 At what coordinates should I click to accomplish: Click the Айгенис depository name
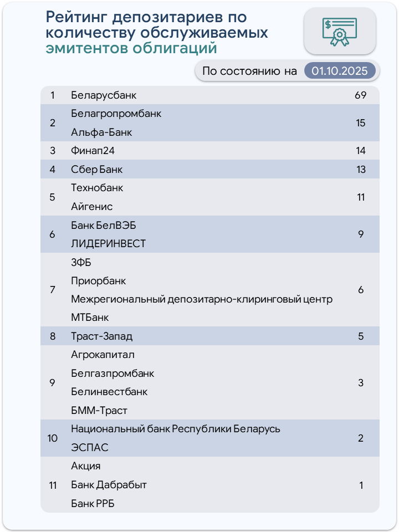click(91, 207)
